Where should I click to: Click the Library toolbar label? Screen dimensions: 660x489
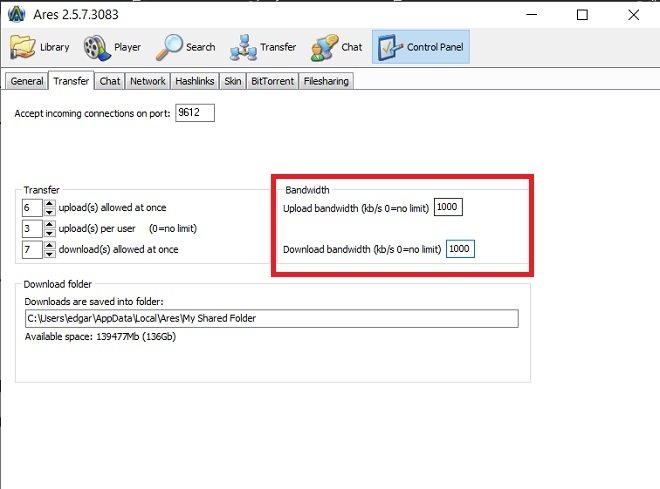pos(55,47)
